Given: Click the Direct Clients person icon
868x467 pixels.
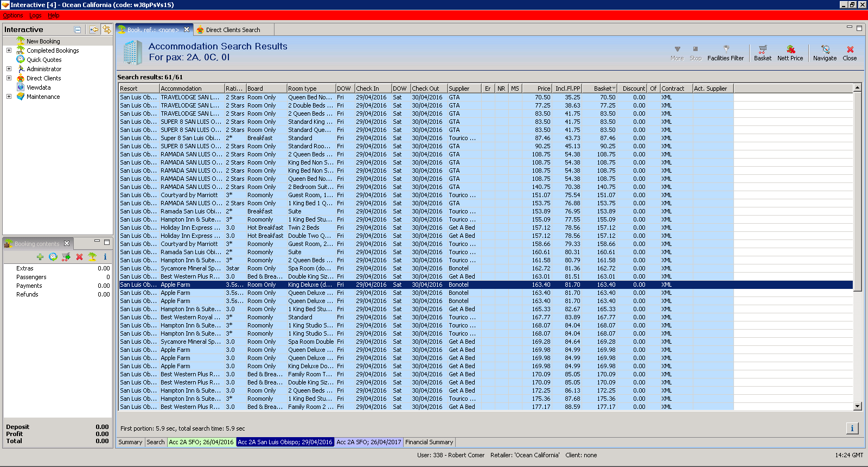Looking at the screenshot, I should (x=21, y=78).
